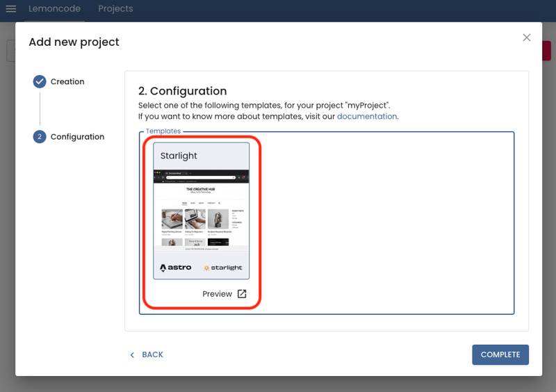Select the Configuration step label
This screenshot has width=556, height=392.
click(x=77, y=137)
